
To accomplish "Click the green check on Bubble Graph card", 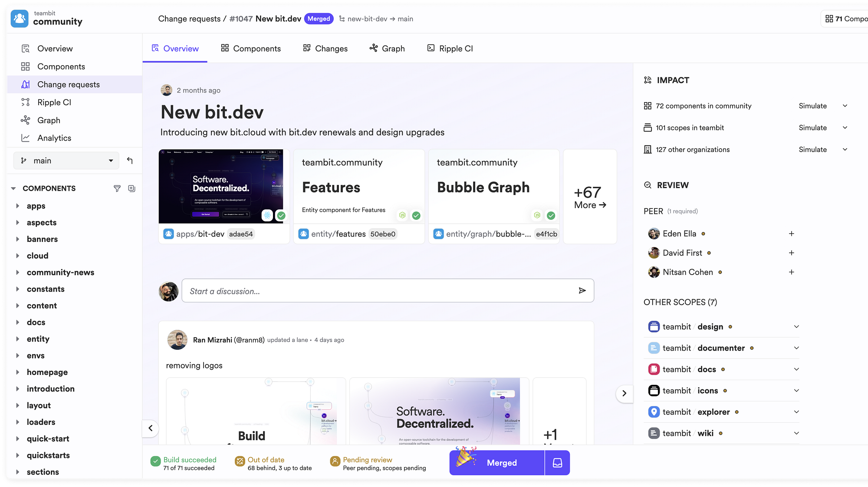I will (551, 215).
